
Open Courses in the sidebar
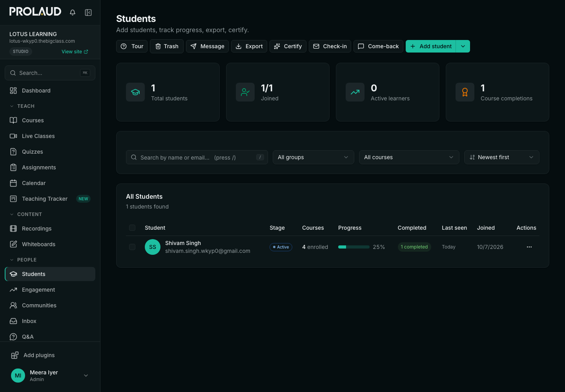[50, 120]
